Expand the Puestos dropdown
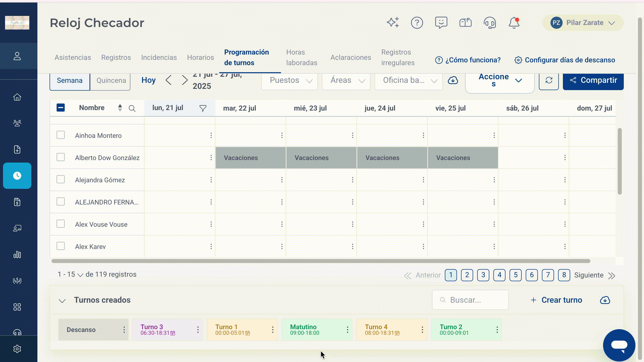The image size is (644, 362). (x=289, y=81)
